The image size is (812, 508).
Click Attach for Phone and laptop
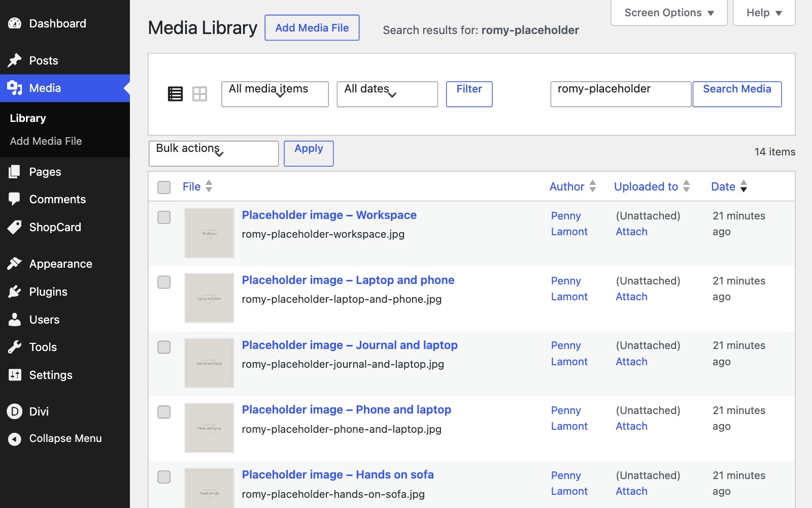pos(631,426)
